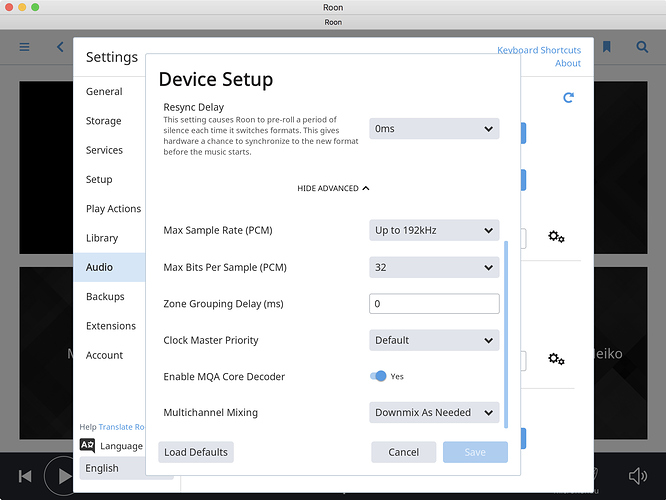Select General in Settings sidebar
666x500 pixels.
tap(104, 92)
